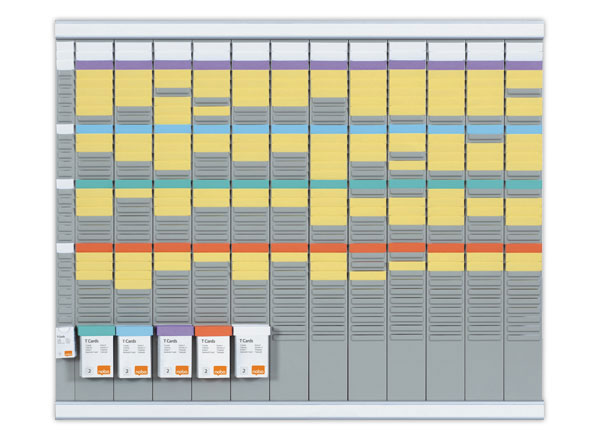Click the top aluminium rail of the board
This screenshot has width=600, height=440.
(300, 28)
